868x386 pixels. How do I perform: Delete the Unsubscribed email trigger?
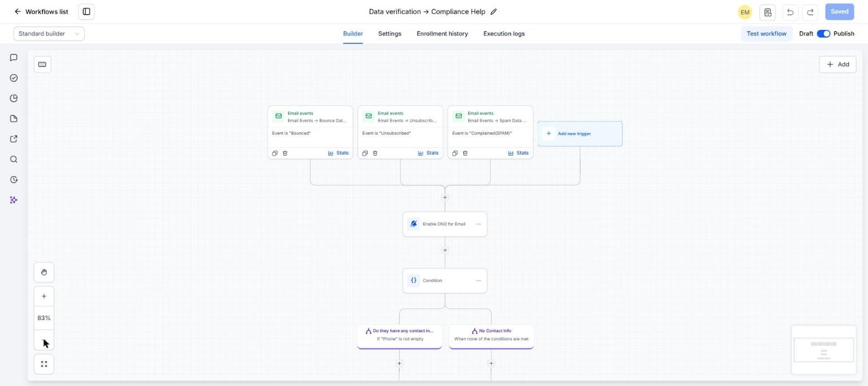(375, 153)
